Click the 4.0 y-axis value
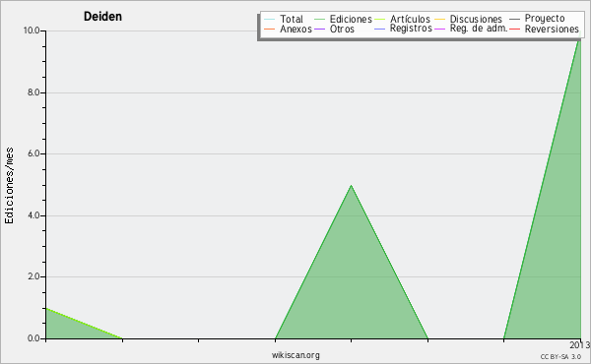 pyautogui.click(x=33, y=215)
